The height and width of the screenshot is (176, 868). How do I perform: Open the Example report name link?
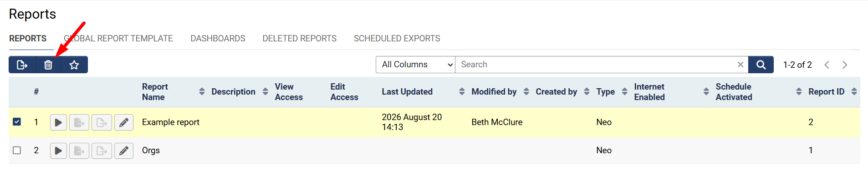171,122
